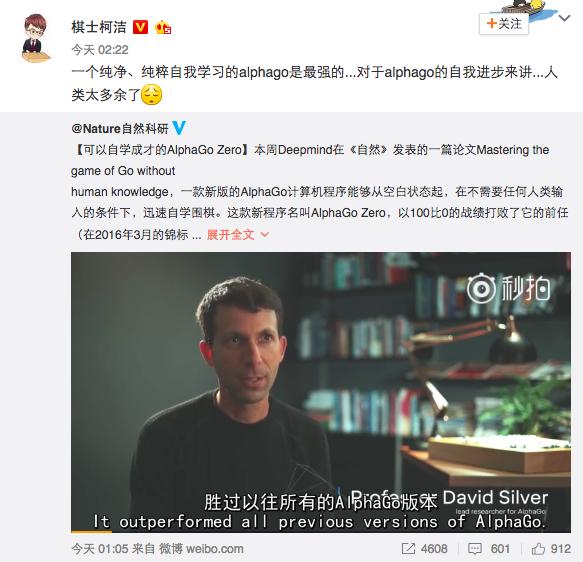Click the 今天 02:22 timestamp

100,49
